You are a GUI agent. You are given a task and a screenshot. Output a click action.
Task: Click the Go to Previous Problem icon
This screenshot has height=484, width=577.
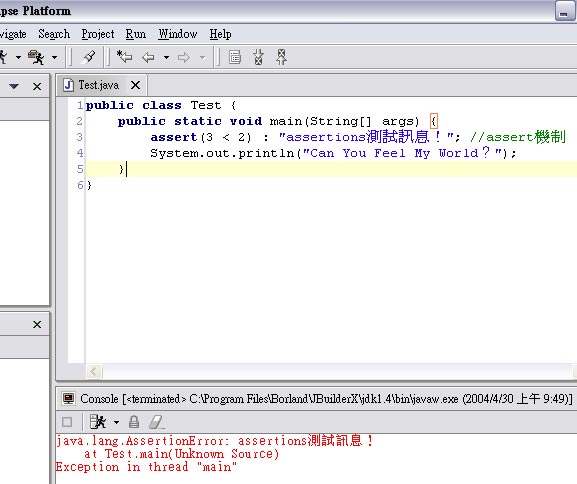click(282, 57)
